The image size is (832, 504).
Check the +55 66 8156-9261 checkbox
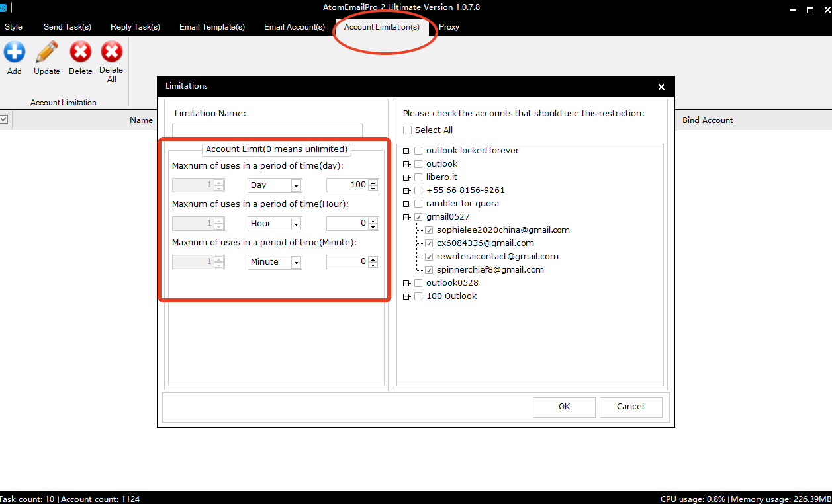(418, 190)
